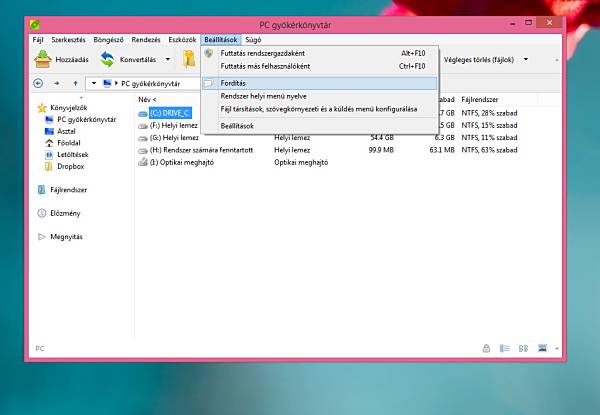600x415 pixels.
Task: Open the Eszközök menu
Action: click(180, 39)
